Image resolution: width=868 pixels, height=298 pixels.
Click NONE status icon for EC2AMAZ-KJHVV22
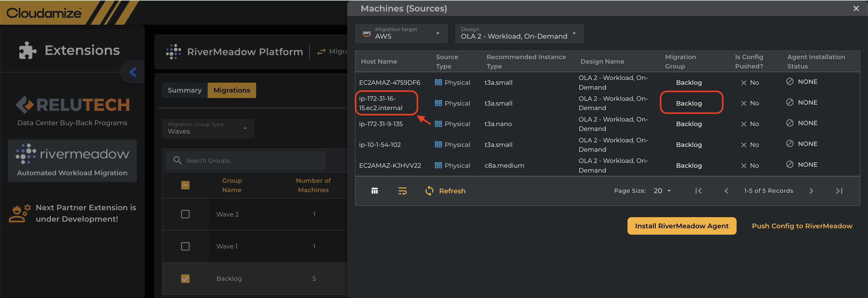click(x=790, y=164)
